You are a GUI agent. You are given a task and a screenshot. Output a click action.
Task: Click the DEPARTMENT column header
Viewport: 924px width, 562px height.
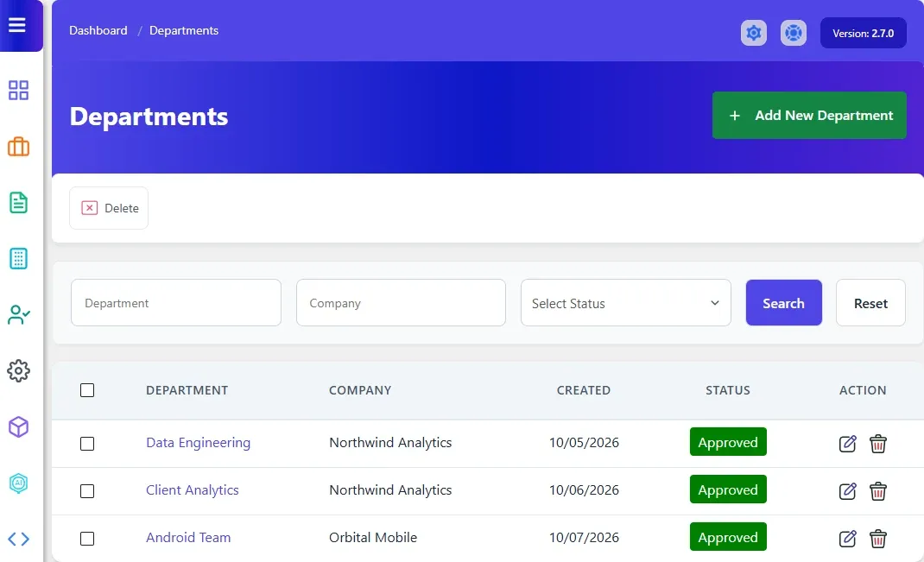coord(187,390)
